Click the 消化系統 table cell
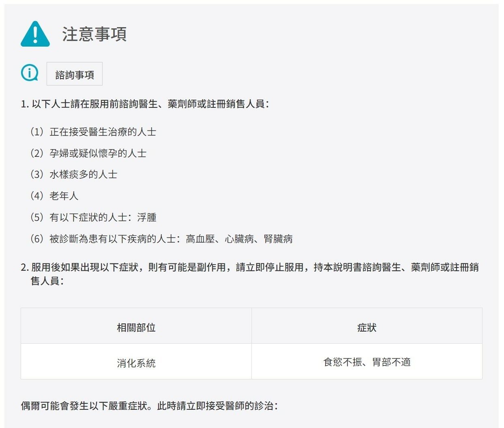This screenshot has height=428, width=504. [136, 363]
